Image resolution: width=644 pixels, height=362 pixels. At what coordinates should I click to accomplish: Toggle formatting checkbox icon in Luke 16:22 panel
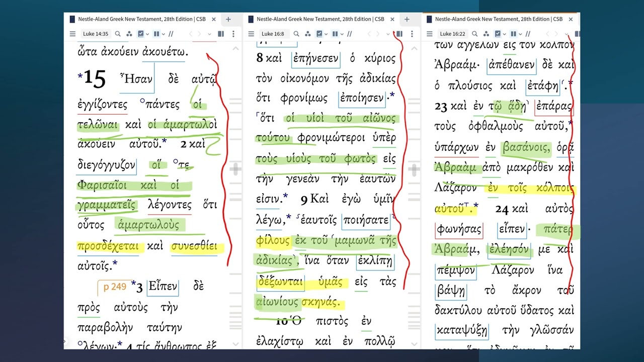point(498,34)
